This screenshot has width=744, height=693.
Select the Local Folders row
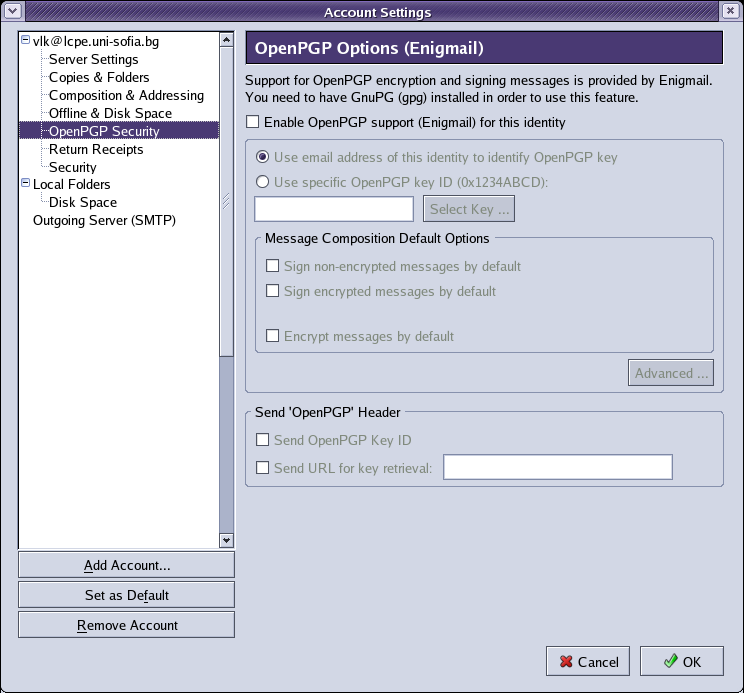point(71,185)
